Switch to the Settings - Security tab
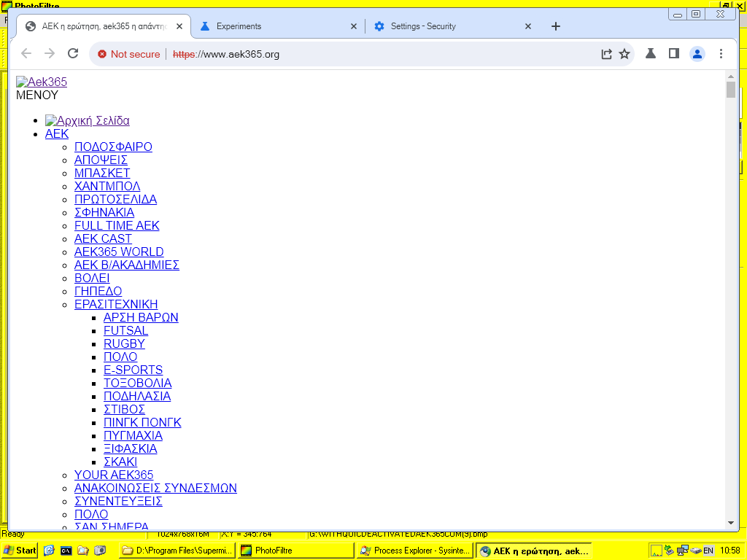The image size is (747, 560). 452,26
